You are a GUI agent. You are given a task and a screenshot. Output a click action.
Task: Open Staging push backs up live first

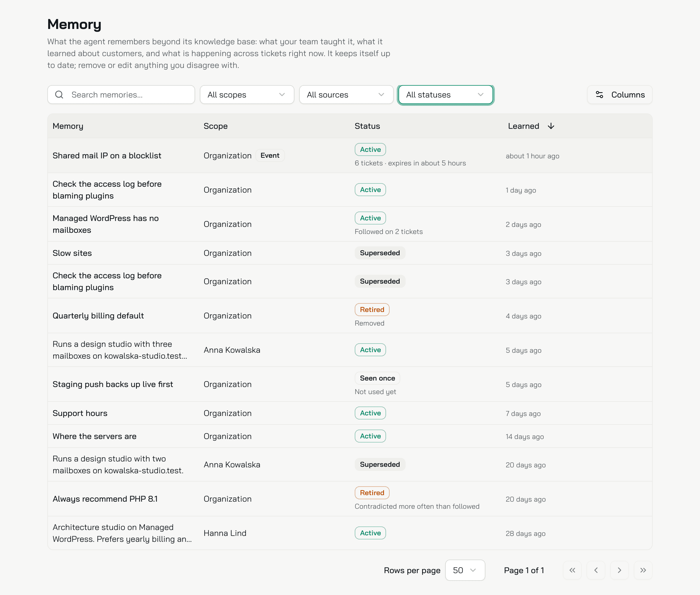tap(113, 385)
